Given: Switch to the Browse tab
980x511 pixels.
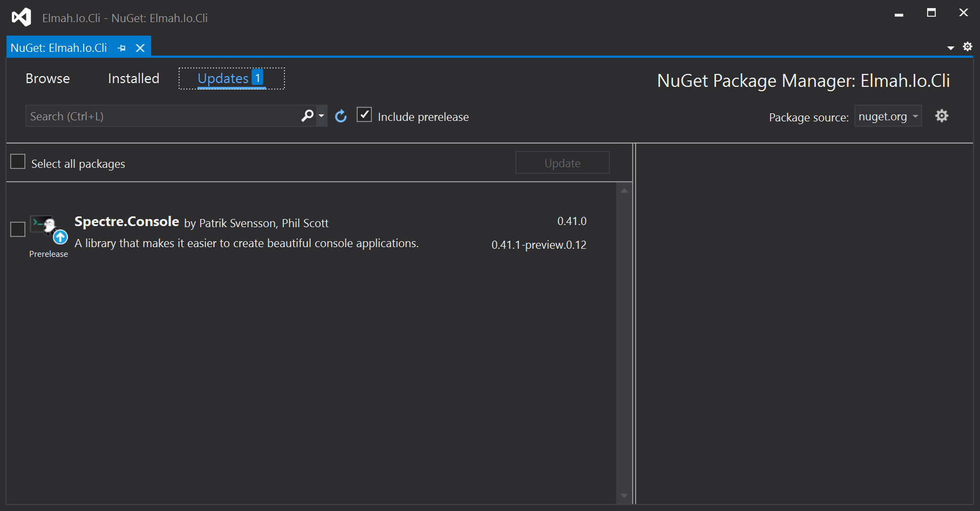Looking at the screenshot, I should [x=47, y=78].
